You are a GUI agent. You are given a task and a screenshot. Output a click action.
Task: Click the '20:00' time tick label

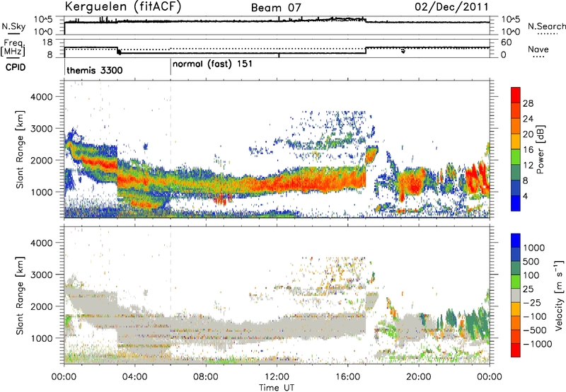(418, 377)
